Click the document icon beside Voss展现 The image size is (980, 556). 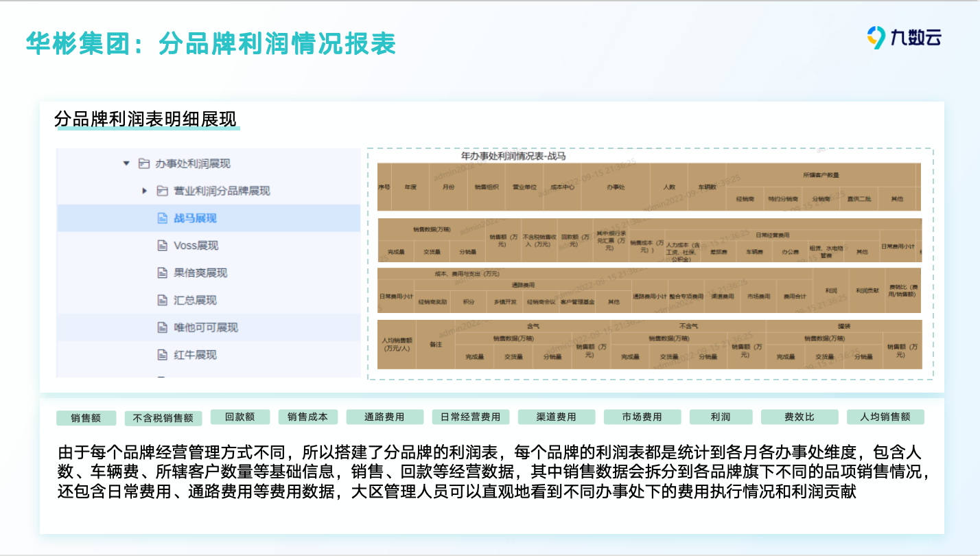pos(163,245)
